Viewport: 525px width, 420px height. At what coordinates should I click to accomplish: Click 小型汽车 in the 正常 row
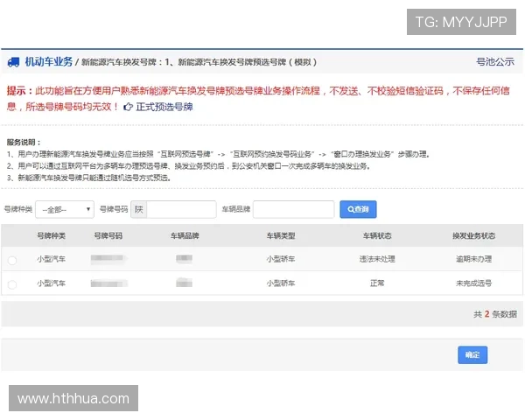(52, 283)
